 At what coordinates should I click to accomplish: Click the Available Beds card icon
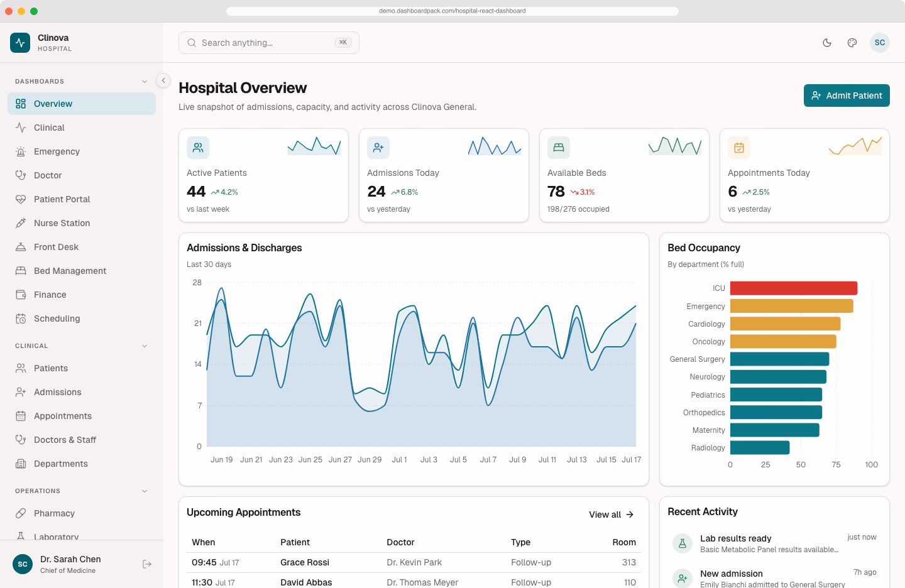(x=559, y=148)
